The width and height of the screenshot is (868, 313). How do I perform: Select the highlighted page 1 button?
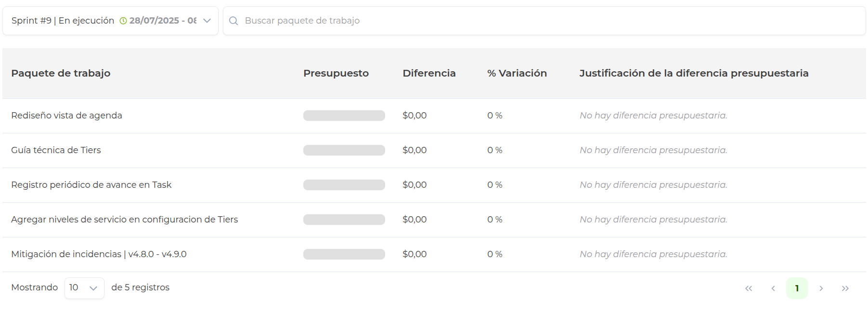pos(797,287)
